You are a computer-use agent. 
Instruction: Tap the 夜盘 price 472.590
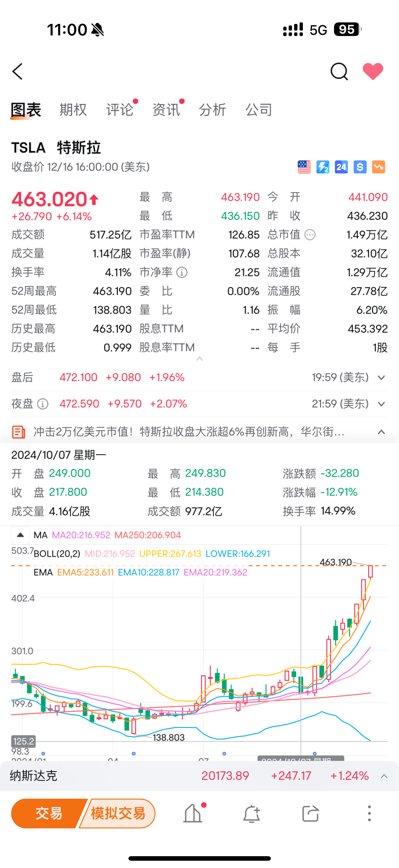[79, 404]
